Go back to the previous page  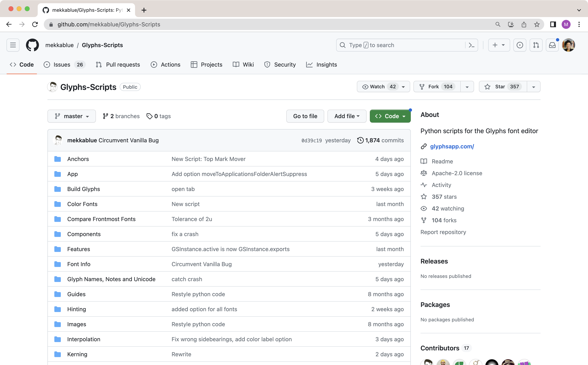(9, 24)
